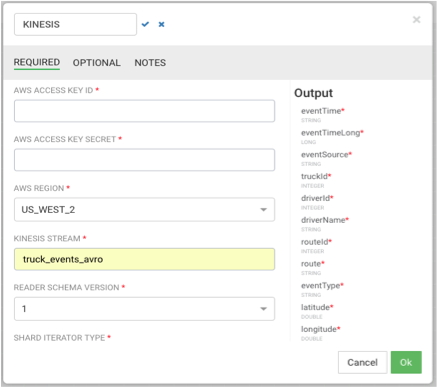The width and height of the screenshot is (437, 387).
Task: Focus the AWS Access Key ID field
Action: (144, 111)
